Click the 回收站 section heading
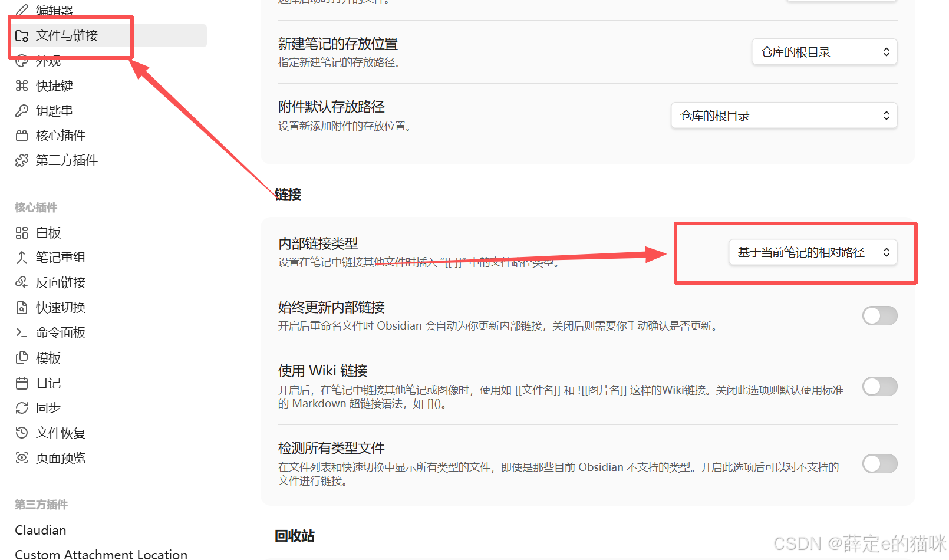This screenshot has width=949, height=560. [x=295, y=536]
